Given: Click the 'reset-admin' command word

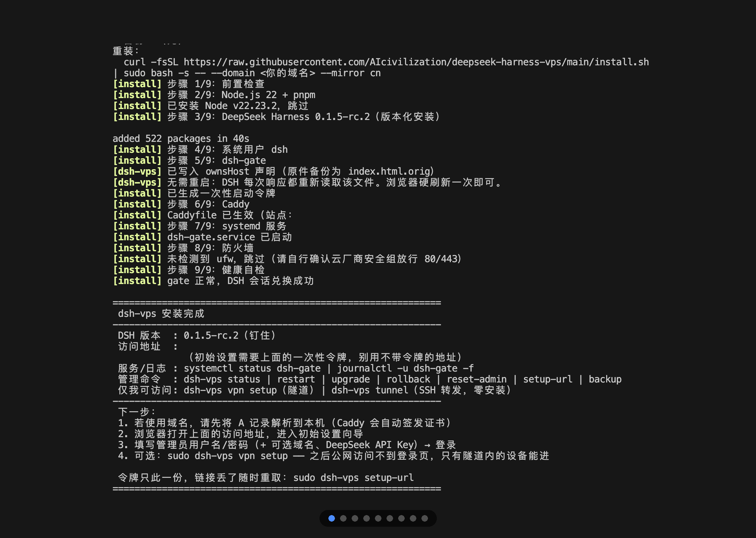Looking at the screenshot, I should pyautogui.click(x=477, y=379).
